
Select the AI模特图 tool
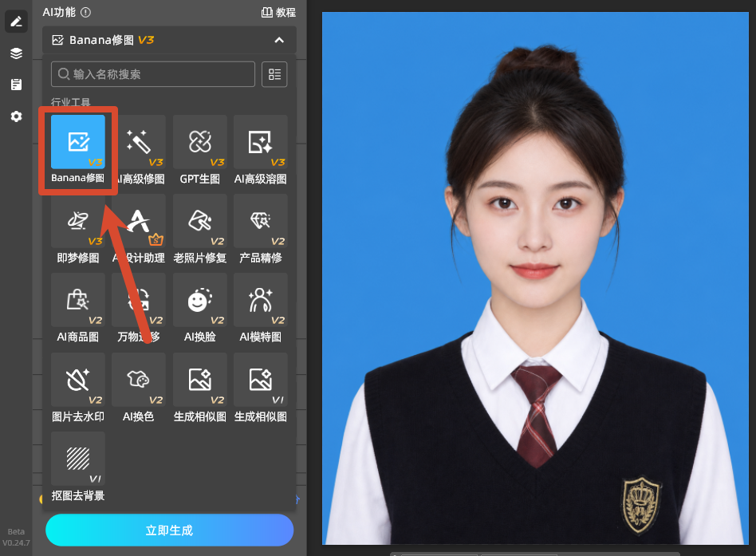260,308
